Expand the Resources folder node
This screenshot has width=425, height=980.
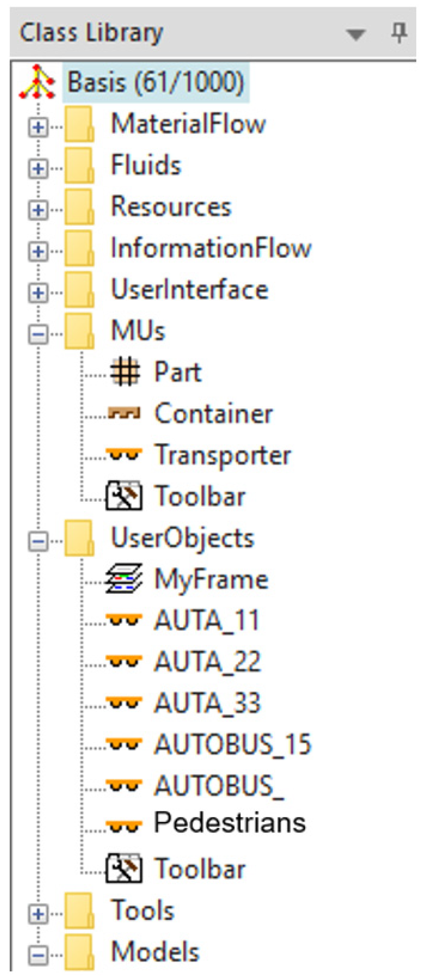(38, 210)
